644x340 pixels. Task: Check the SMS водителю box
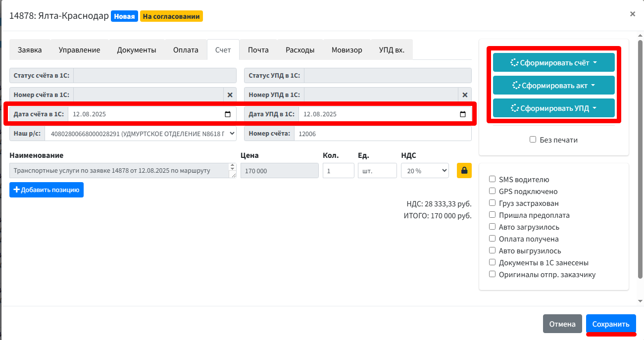492,179
